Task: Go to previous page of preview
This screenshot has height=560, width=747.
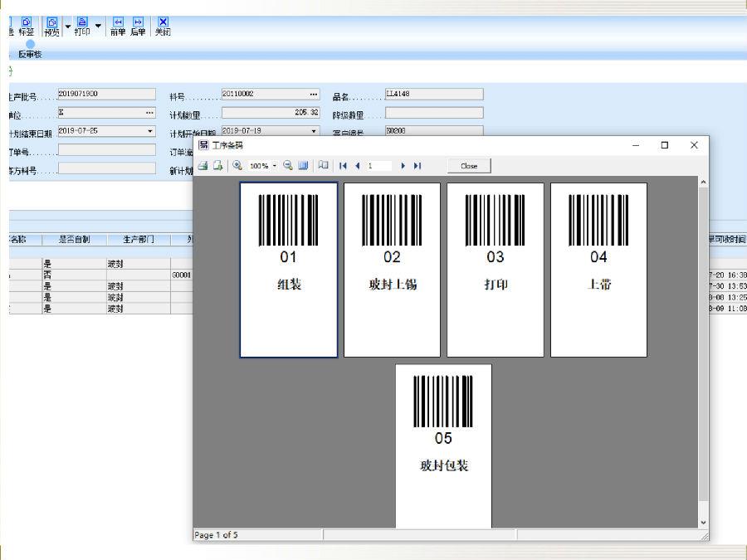Action: pos(357,166)
